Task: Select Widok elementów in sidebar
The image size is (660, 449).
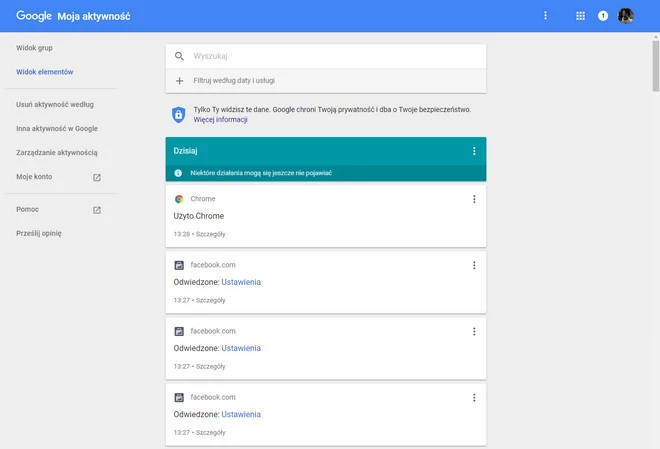Action: [45, 72]
